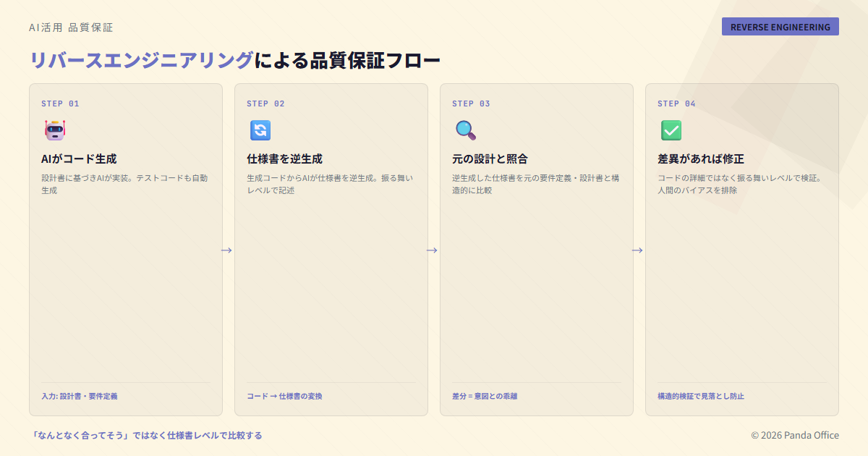This screenshot has height=456, width=868.
Task: Select the STEP 01 label
Action: click(60, 104)
